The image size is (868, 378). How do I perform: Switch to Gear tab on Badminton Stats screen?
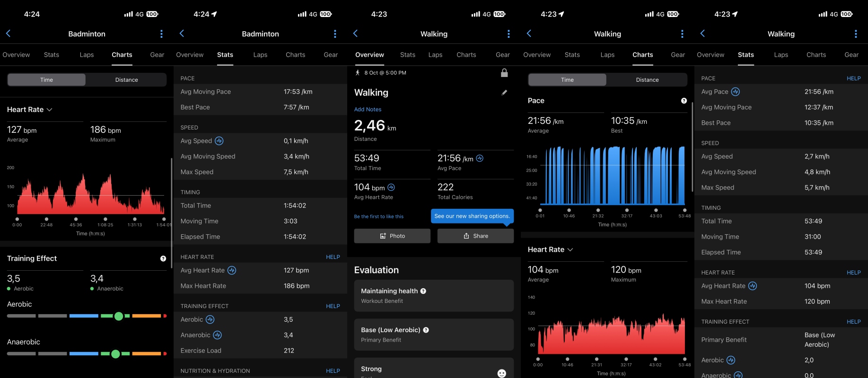[331, 55]
